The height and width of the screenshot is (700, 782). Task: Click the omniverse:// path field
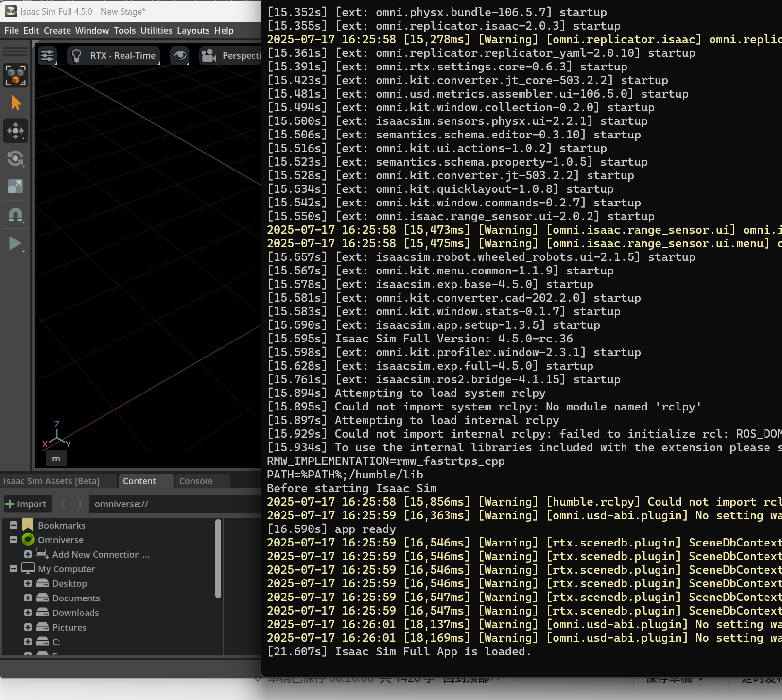tap(175, 504)
